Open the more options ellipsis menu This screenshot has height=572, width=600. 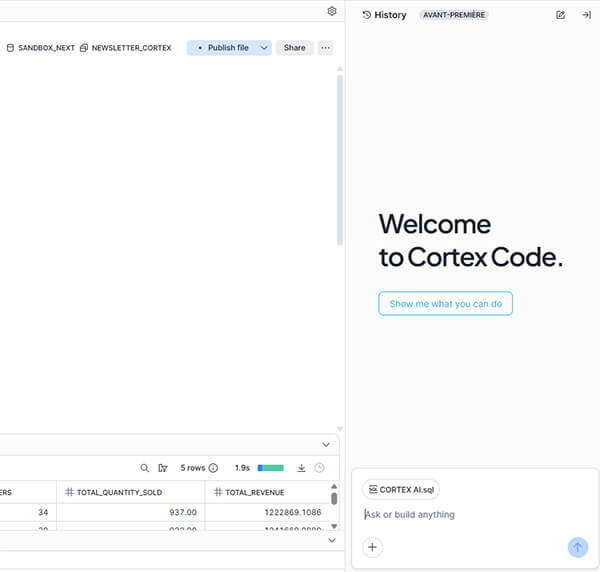click(325, 48)
